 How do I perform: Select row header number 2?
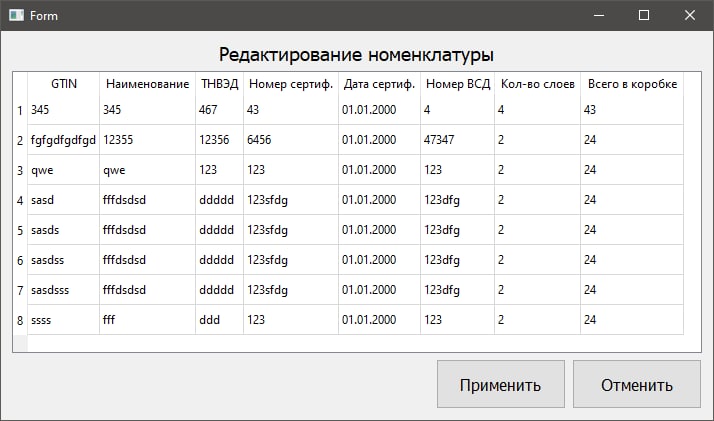click(20, 140)
